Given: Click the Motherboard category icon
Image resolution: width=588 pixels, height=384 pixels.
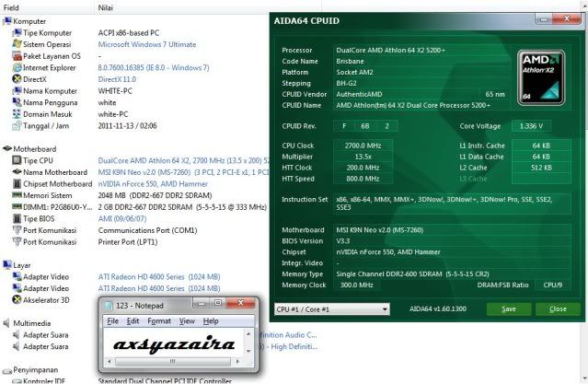Looking at the screenshot, I should click(x=7, y=148).
